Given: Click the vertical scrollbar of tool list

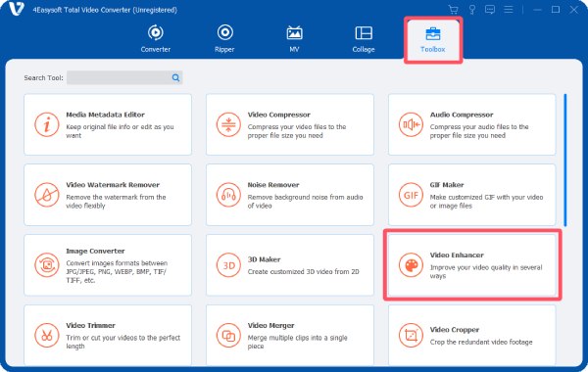Looking at the screenshot, I should [x=565, y=160].
